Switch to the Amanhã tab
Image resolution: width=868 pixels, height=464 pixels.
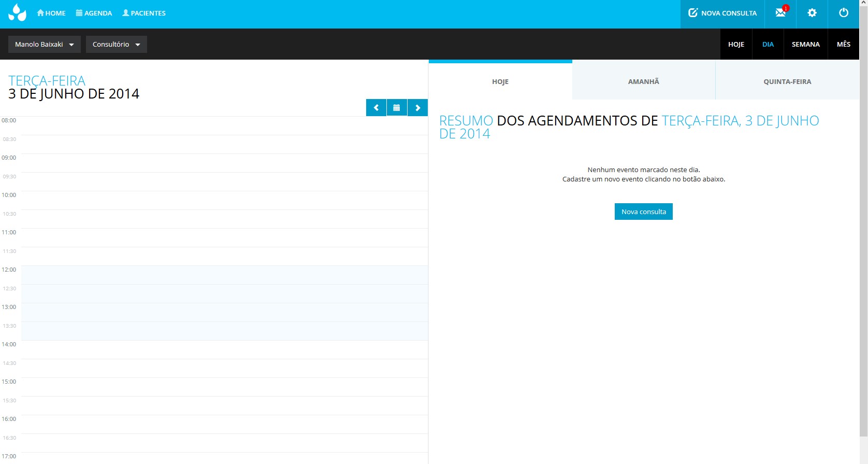pyautogui.click(x=644, y=81)
